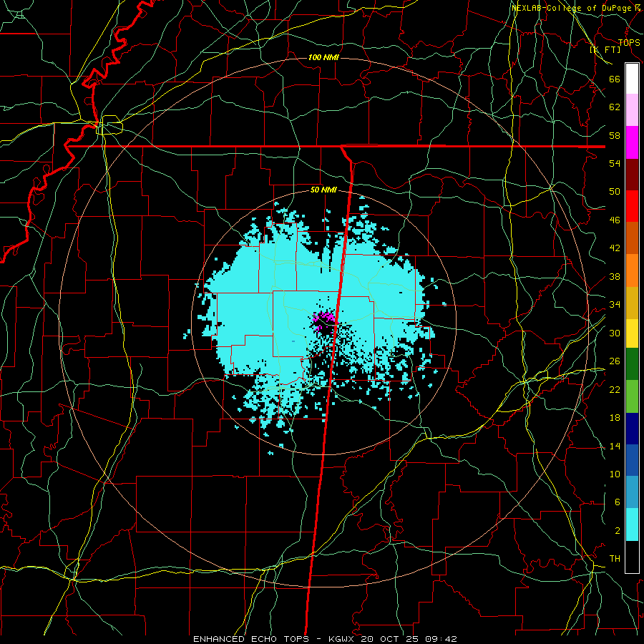Click the dark orange 42 legend swatch
Viewport: 644px width, 644px height.
(x=632, y=238)
